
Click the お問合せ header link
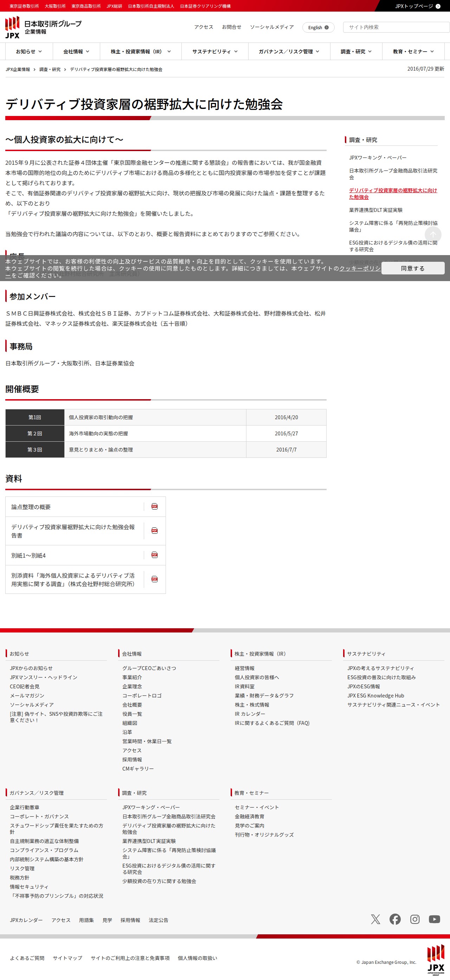(x=231, y=27)
